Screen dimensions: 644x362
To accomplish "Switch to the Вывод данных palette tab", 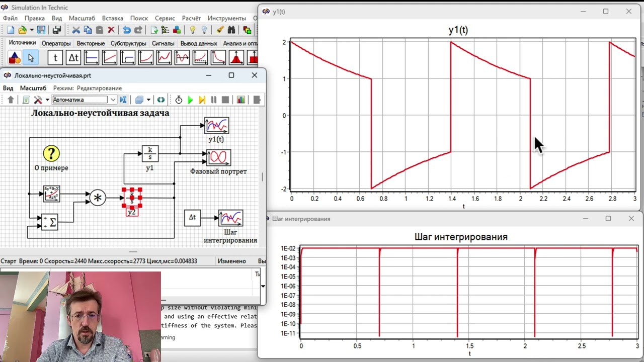I will coord(199,43).
